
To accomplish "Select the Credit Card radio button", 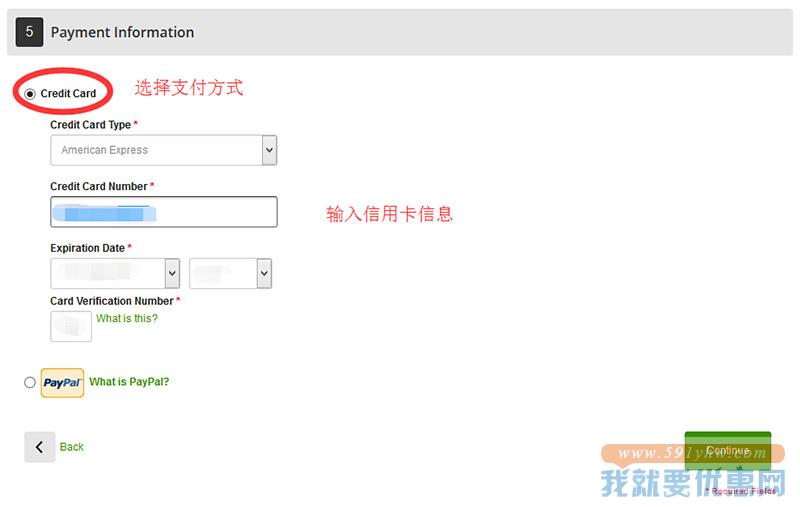I will coord(30,94).
